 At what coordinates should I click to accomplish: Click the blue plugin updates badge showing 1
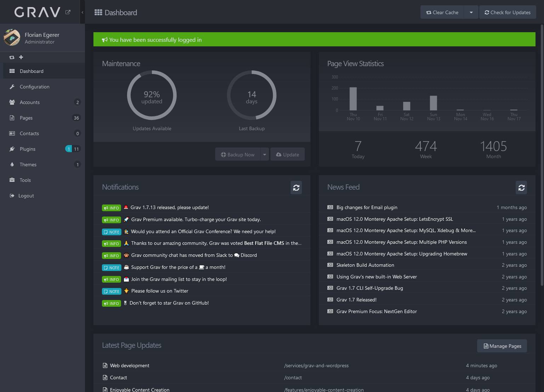pyautogui.click(x=69, y=149)
